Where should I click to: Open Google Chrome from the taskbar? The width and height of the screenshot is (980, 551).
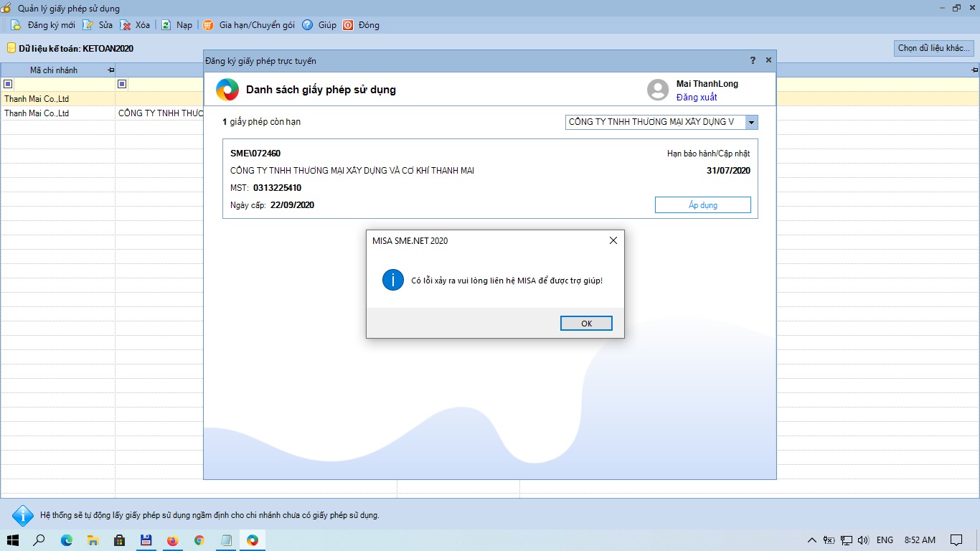(199, 540)
